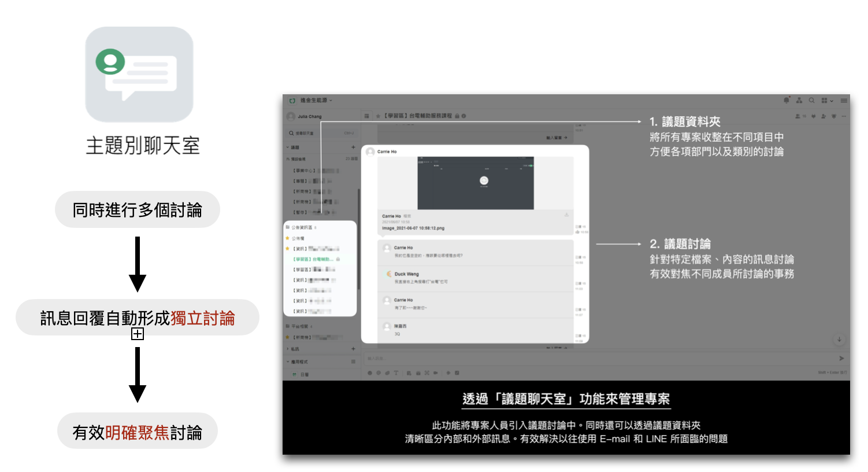This screenshot has height=472, width=868.
Task: Open the three-dots more options in chat header
Action: (844, 116)
